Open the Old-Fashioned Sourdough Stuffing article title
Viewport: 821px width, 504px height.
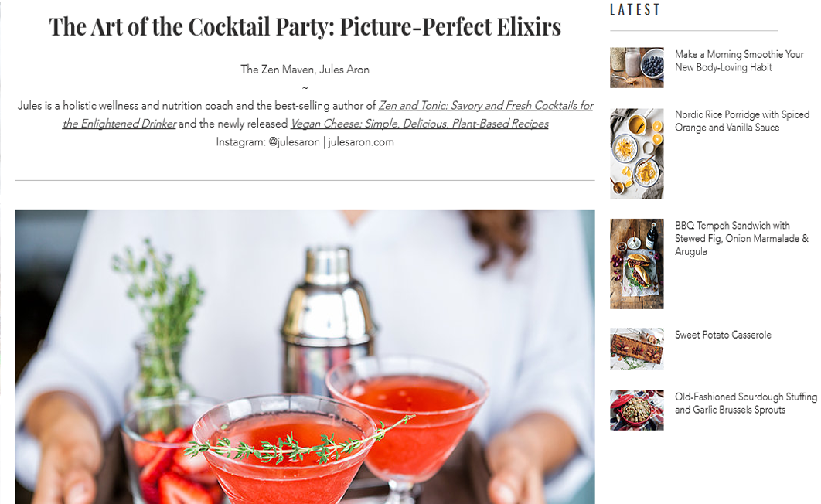(745, 403)
